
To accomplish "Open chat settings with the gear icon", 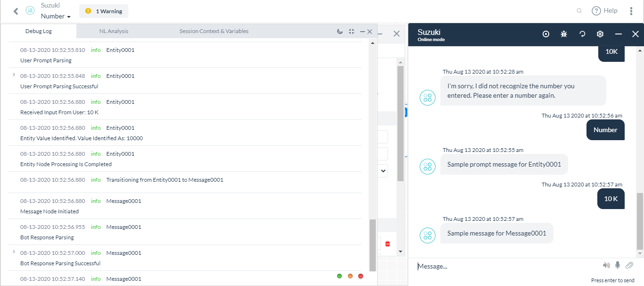I will point(600,34).
